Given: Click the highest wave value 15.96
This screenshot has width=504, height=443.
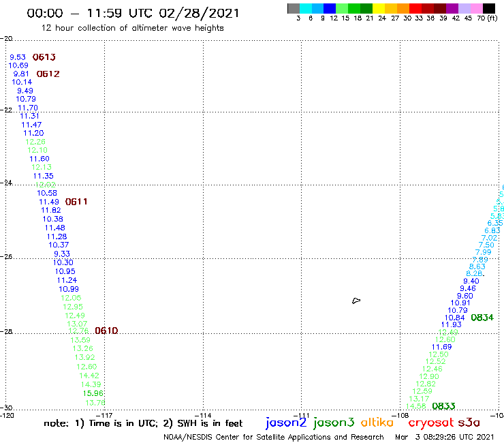Looking at the screenshot, I should [93, 393].
